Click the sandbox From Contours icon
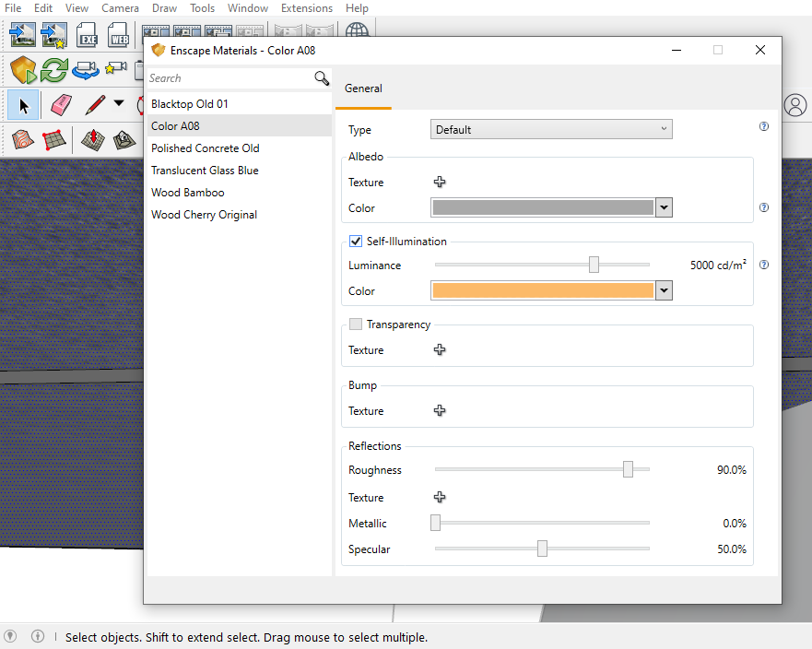812x649 pixels. pos(22,140)
